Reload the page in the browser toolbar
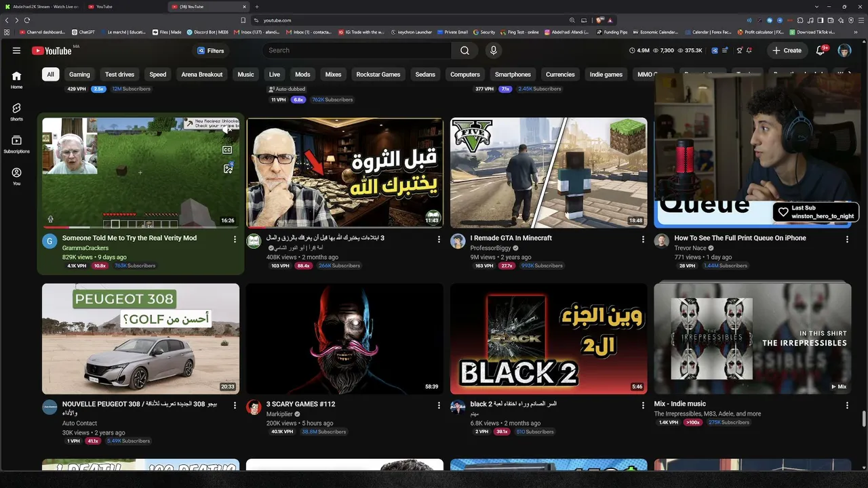Viewport: 868px width, 488px height. tap(26, 20)
